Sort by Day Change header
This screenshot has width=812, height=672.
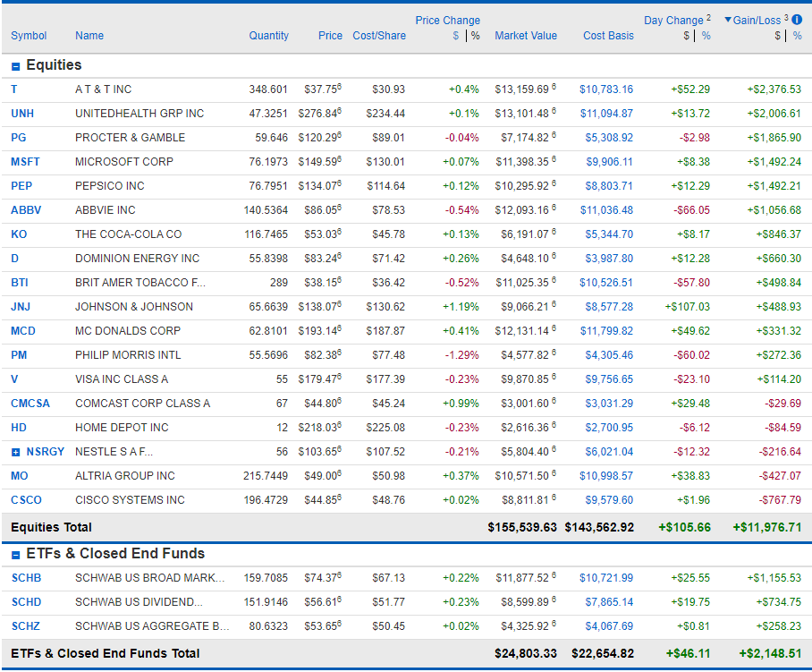click(673, 21)
